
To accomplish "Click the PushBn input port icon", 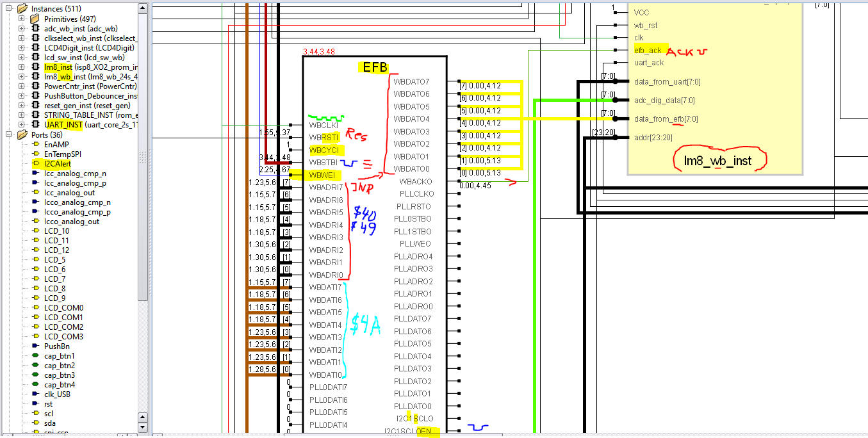I will (36, 346).
